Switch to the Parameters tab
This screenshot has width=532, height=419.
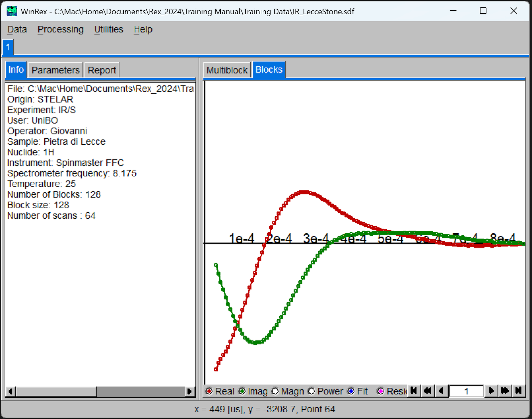(56, 70)
